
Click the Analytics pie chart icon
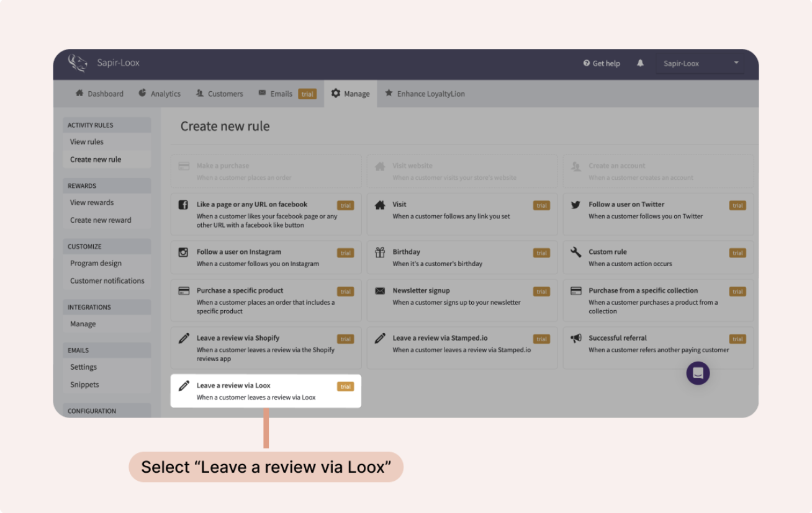(142, 93)
